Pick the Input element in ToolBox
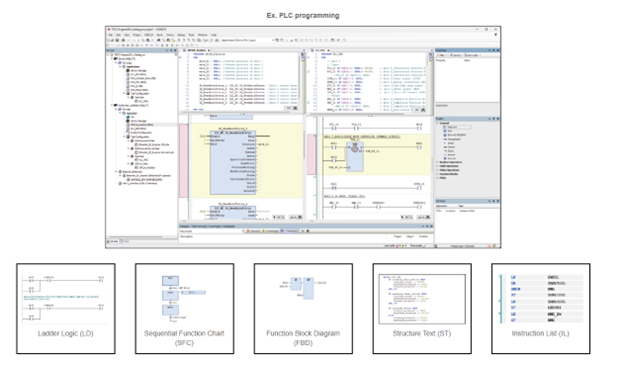The width and height of the screenshot is (624, 367). (448, 151)
